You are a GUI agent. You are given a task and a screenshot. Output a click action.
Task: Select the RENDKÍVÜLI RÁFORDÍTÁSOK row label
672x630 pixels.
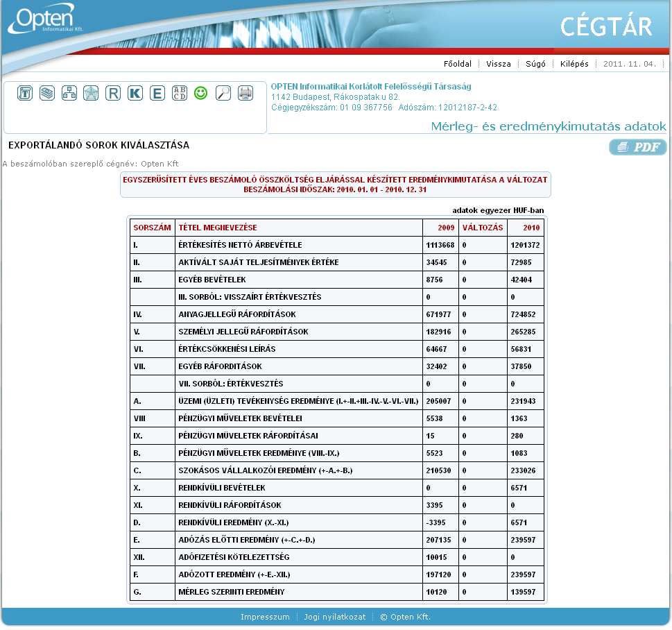click(230, 505)
